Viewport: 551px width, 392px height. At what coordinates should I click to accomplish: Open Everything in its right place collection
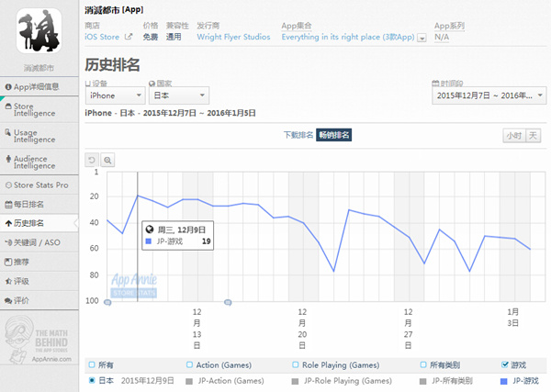[348, 37]
